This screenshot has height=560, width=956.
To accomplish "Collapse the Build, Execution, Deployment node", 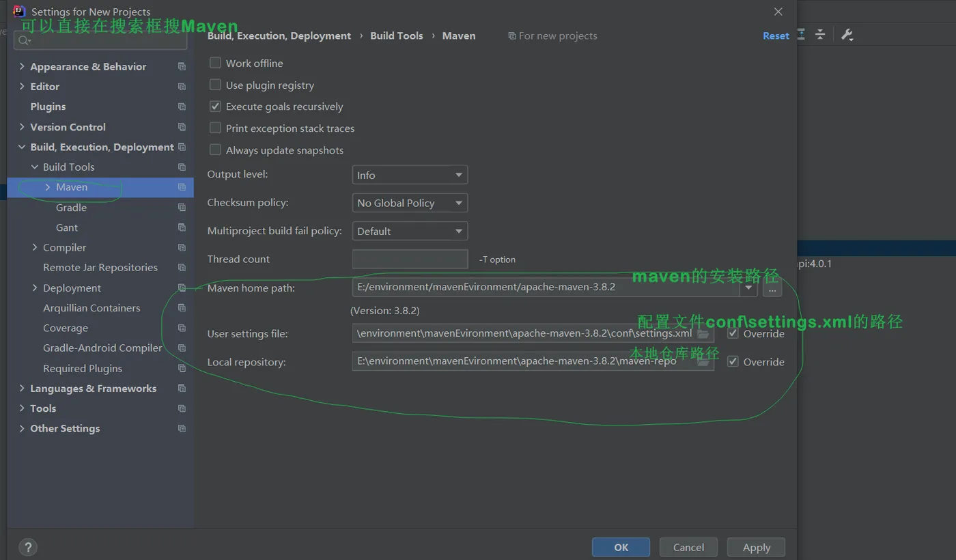I will tap(22, 147).
